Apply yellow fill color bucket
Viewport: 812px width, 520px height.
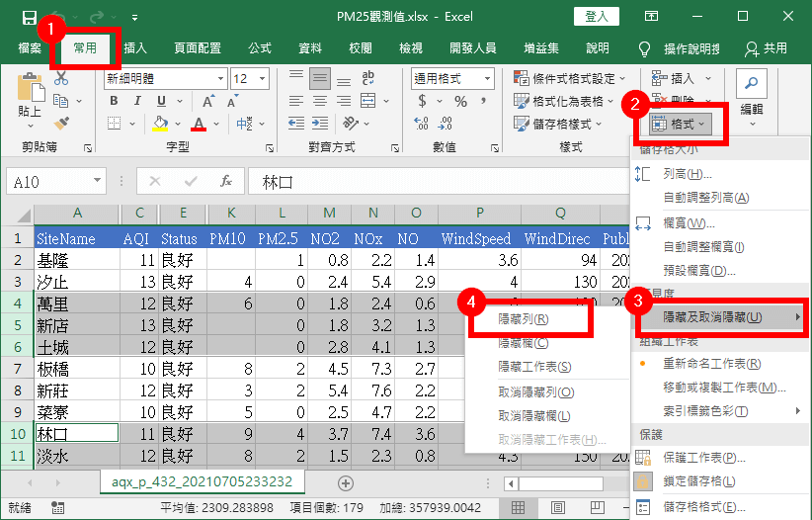click(160, 124)
